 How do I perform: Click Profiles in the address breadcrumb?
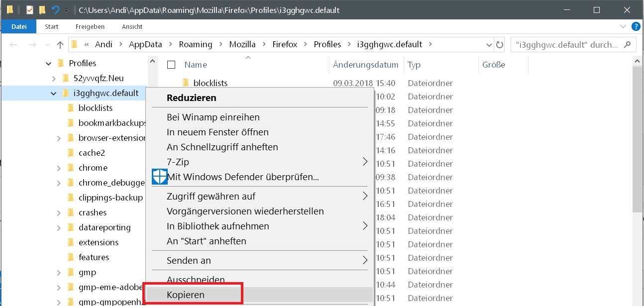pos(327,44)
